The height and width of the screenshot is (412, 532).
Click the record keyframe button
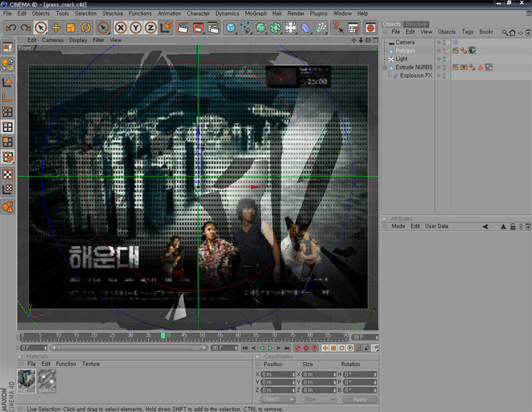pos(298,348)
